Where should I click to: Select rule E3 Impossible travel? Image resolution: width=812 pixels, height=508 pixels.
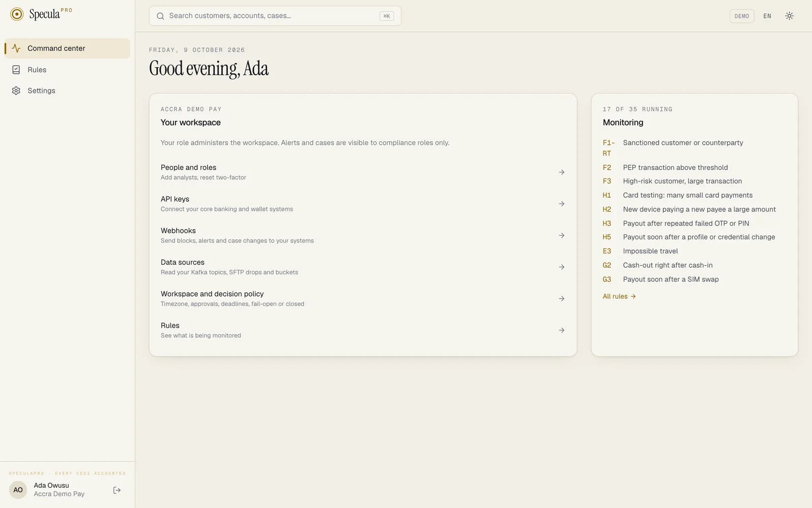[694, 251]
